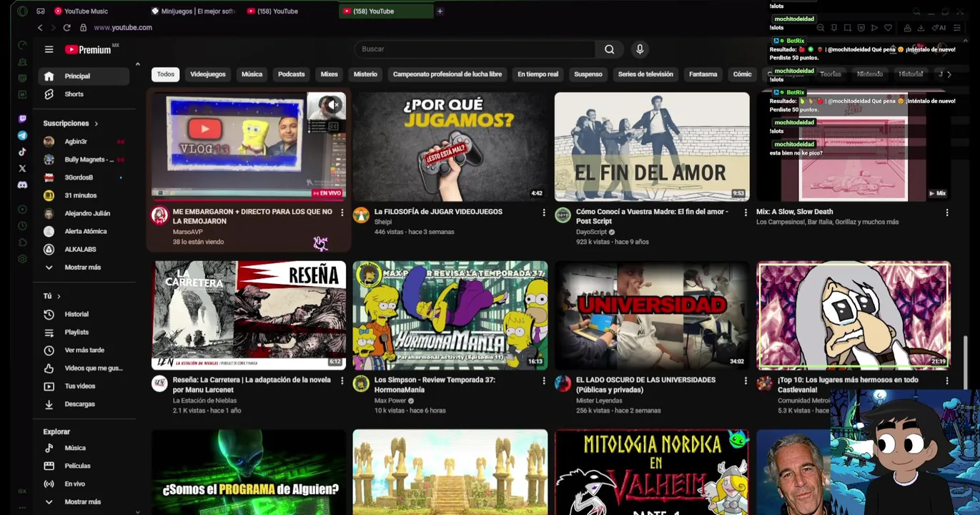The height and width of the screenshot is (515, 980).
Task: Open the ¿Por qué jugamos? video thumbnail
Action: [x=450, y=147]
